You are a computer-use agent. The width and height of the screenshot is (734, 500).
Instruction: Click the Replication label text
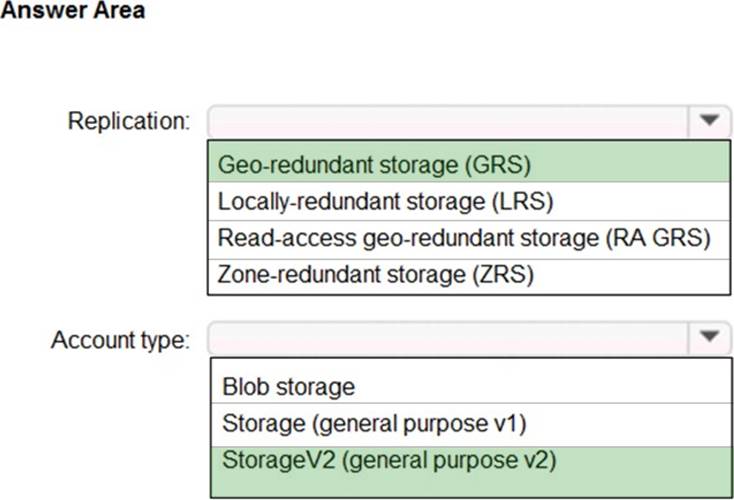128,122
